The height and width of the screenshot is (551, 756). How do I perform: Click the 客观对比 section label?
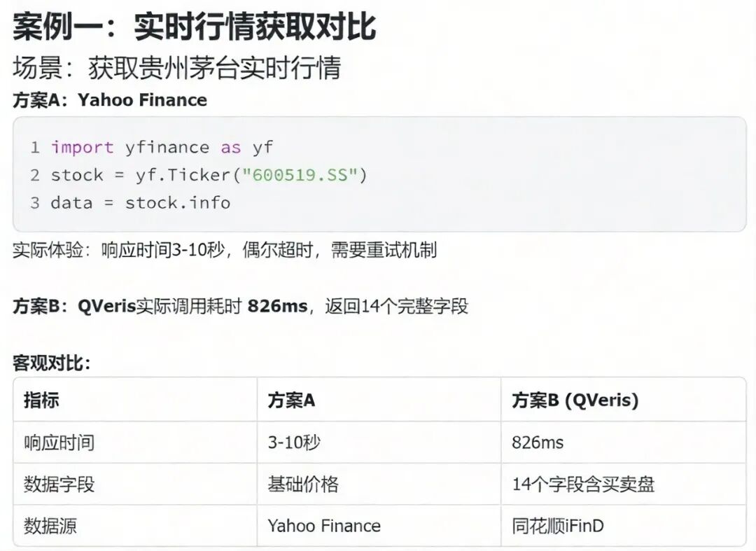52,363
